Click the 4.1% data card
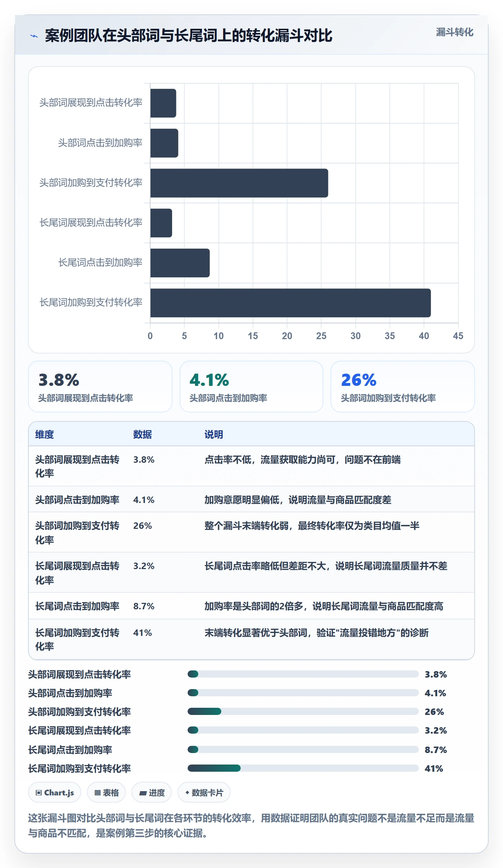The height and width of the screenshot is (868, 503). coord(251,387)
